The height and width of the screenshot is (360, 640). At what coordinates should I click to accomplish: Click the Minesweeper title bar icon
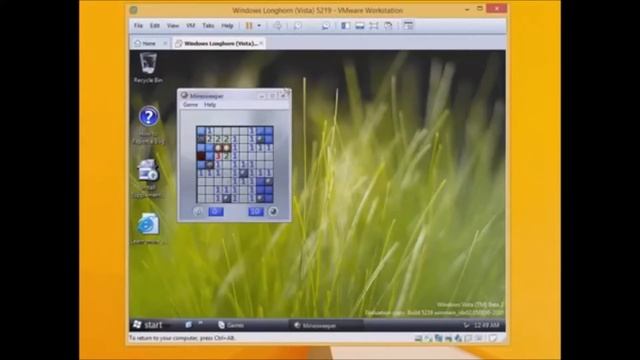point(184,96)
